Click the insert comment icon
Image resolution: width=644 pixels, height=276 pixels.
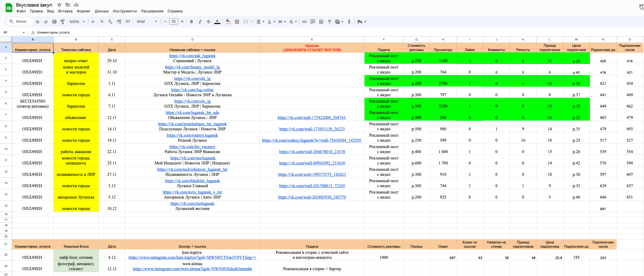tap(313, 22)
